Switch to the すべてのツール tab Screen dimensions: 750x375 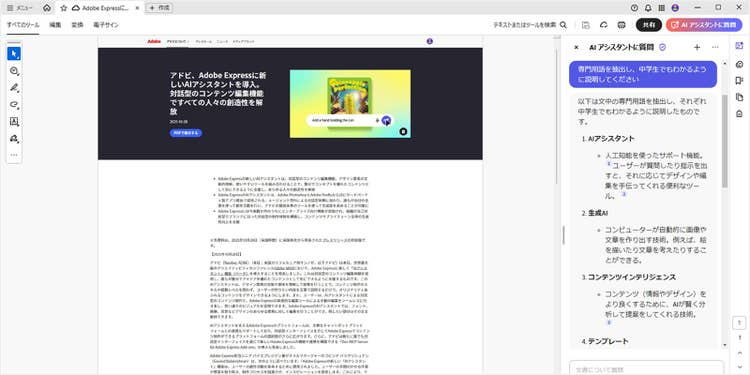23,25
